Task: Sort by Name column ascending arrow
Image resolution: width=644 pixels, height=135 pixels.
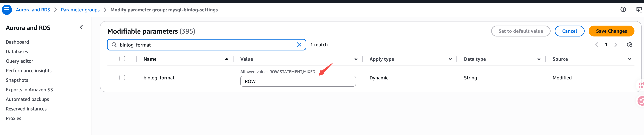Action: [227, 59]
